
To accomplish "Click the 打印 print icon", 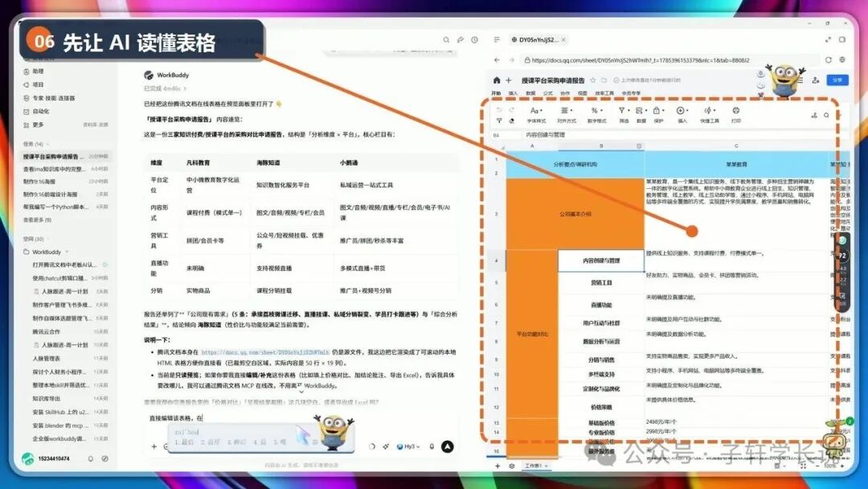I will click(x=735, y=114).
